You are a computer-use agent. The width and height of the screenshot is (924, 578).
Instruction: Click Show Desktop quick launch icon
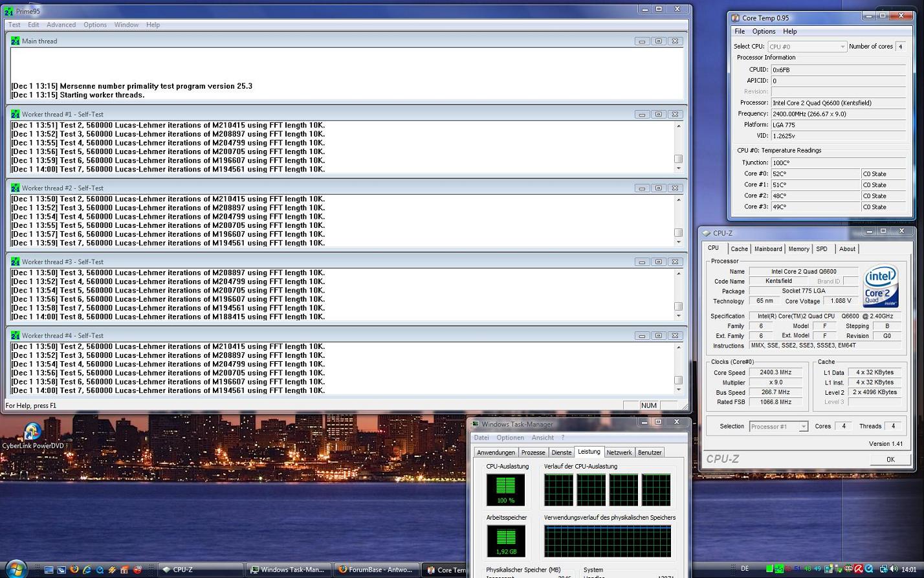point(49,570)
